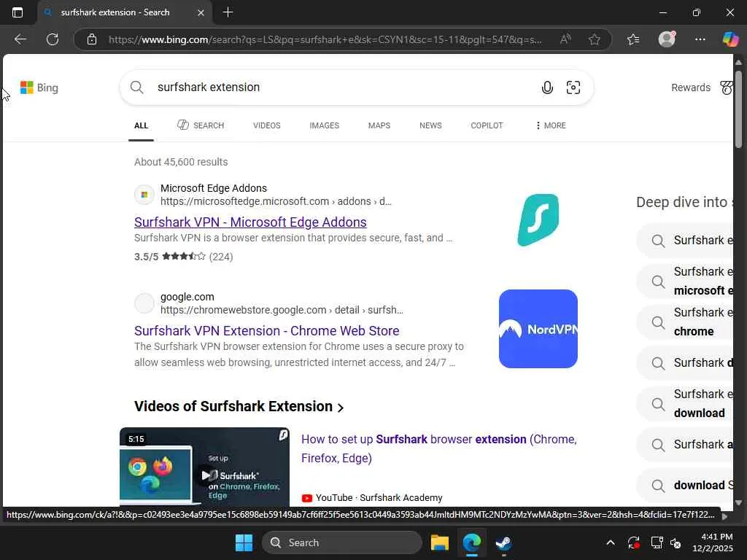This screenshot has height=560, width=747.
Task: Click the 3.5/5 star rating
Action: [183, 257]
